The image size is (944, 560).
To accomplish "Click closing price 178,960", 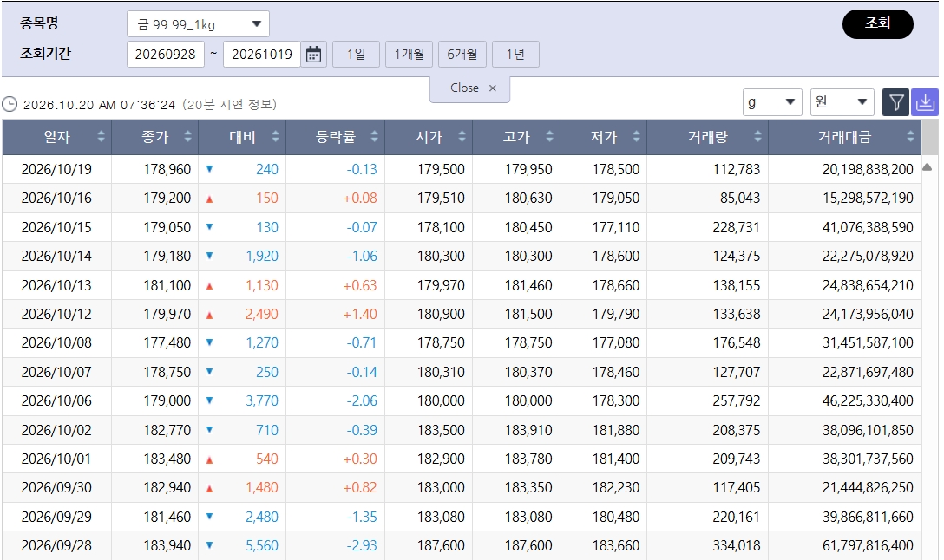I will tap(167, 170).
